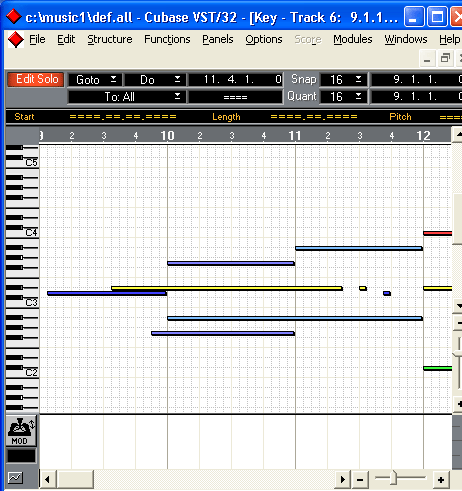Click the controller graph icon at bottom-left
Viewport: 462px width, 491px height.
click(15, 478)
